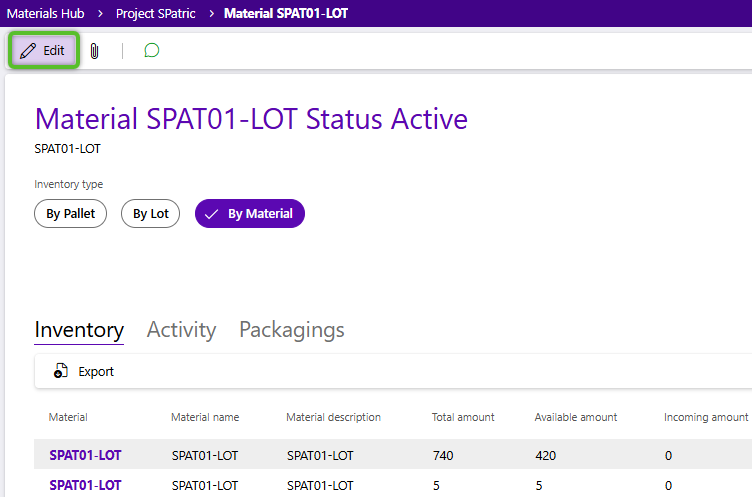Screen dimensions: 752x497
Task: Sort by the Material column header
Action: pos(68,417)
